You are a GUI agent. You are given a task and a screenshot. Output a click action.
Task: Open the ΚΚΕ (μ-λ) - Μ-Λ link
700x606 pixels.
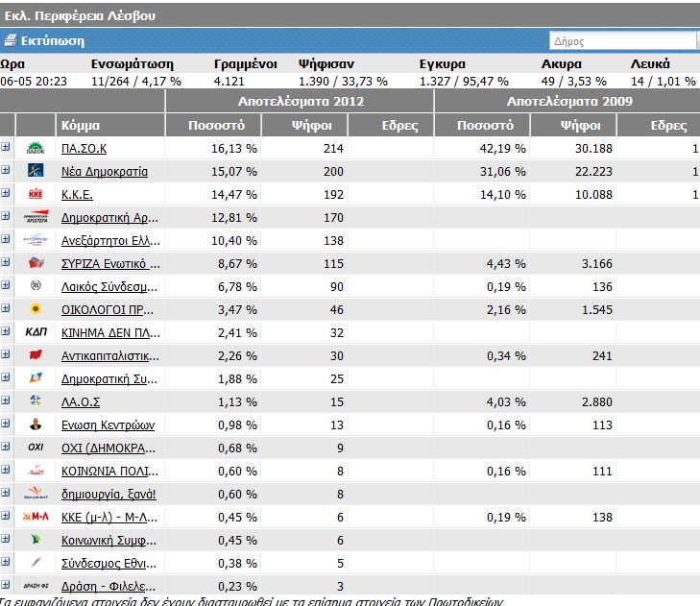[x=109, y=518]
